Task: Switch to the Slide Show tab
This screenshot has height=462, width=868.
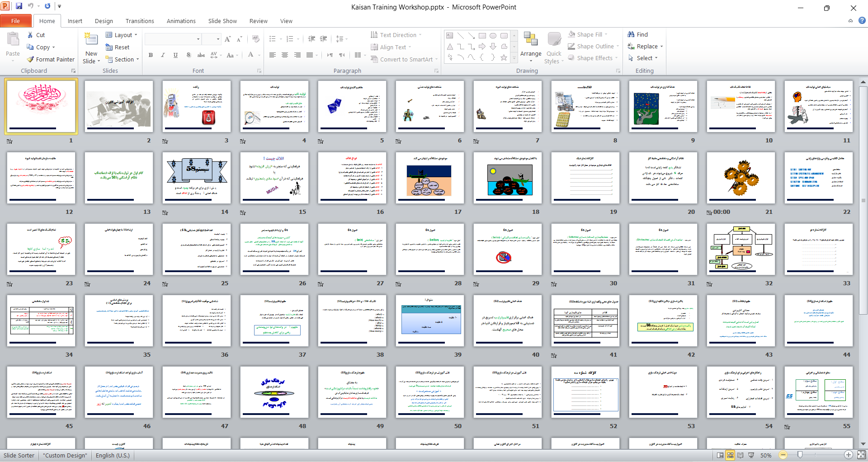Action: click(x=222, y=21)
